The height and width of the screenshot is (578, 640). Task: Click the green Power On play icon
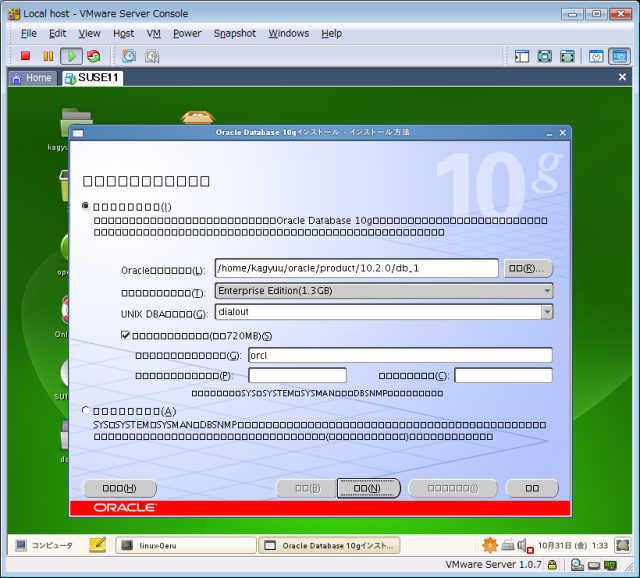(71, 57)
